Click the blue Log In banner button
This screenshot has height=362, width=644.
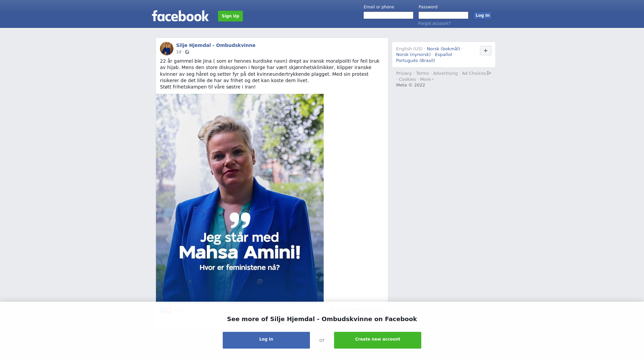point(266,340)
